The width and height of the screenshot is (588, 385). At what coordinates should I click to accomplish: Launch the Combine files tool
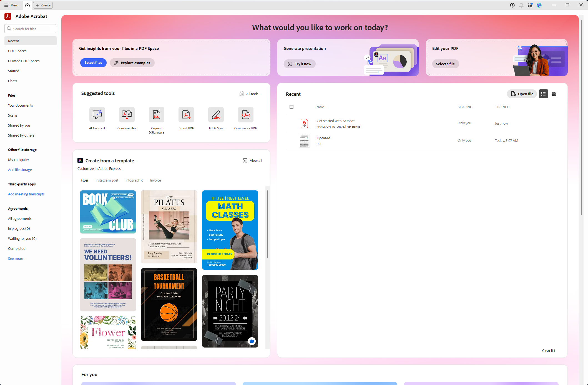click(127, 115)
